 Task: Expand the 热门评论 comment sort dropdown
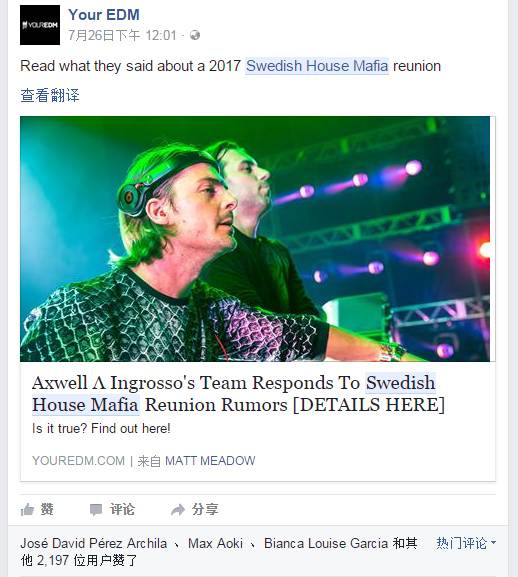pyautogui.click(x=466, y=543)
